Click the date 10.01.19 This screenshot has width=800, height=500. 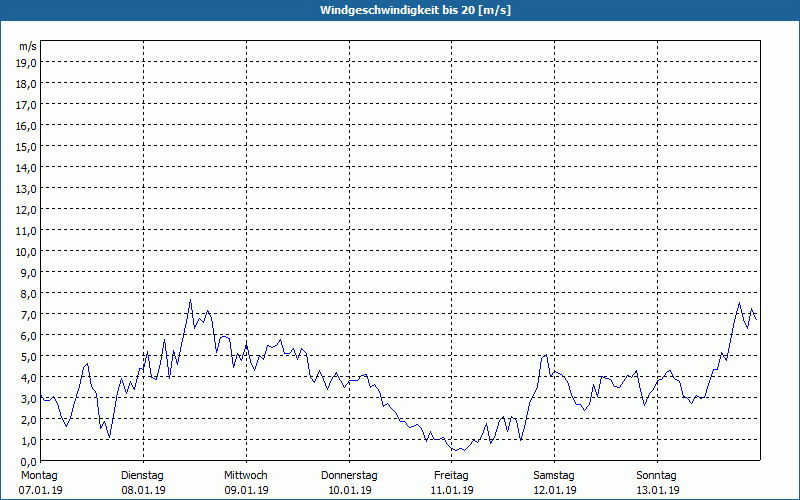349,490
